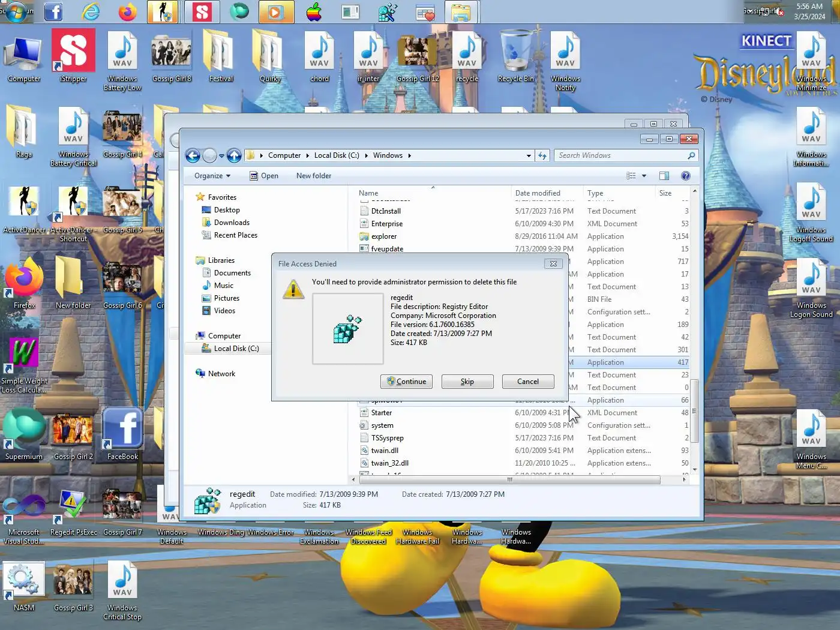840x630 pixels.
Task: Select Desktop in Favorites
Action: coord(227,210)
